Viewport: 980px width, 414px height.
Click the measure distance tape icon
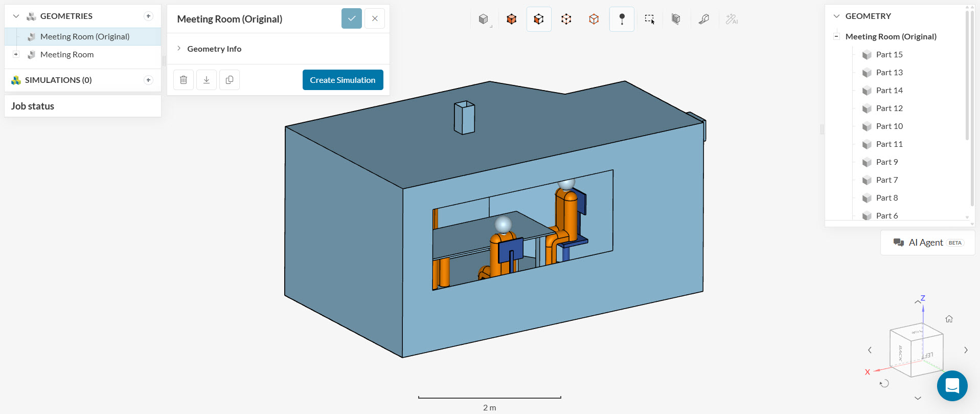[703, 19]
